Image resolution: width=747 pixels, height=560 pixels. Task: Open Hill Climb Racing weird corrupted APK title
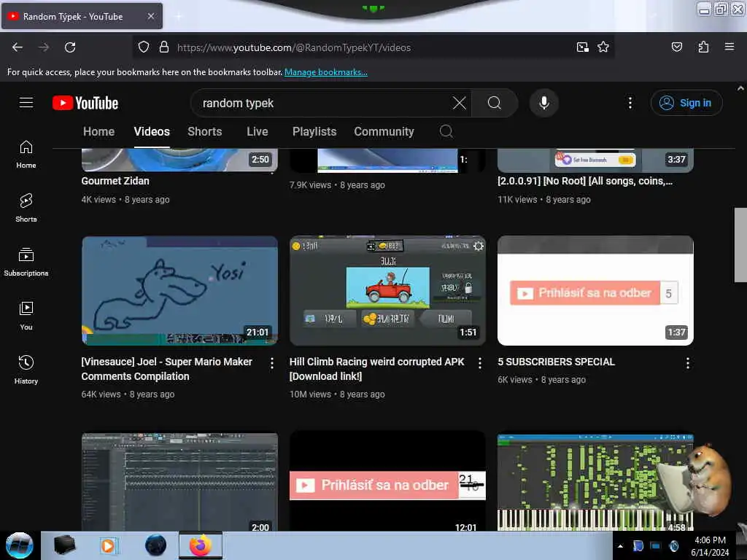(x=376, y=369)
